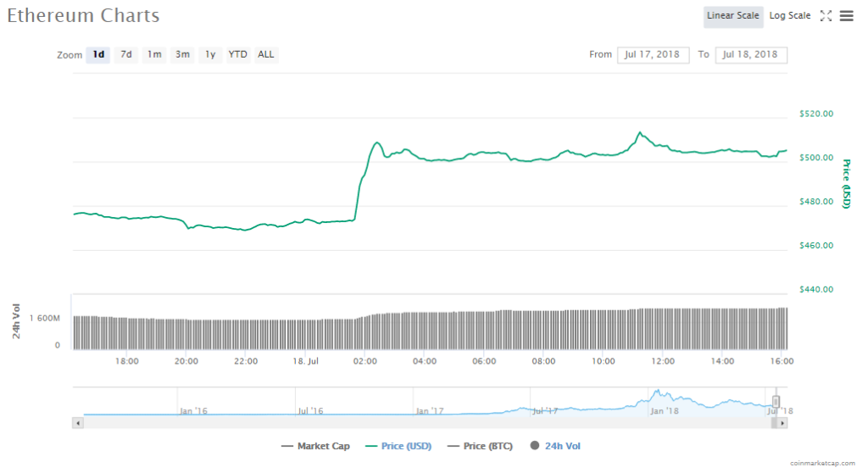Image resolution: width=868 pixels, height=473 pixels.
Task: Choose the YTD zoom option
Action: pos(238,55)
